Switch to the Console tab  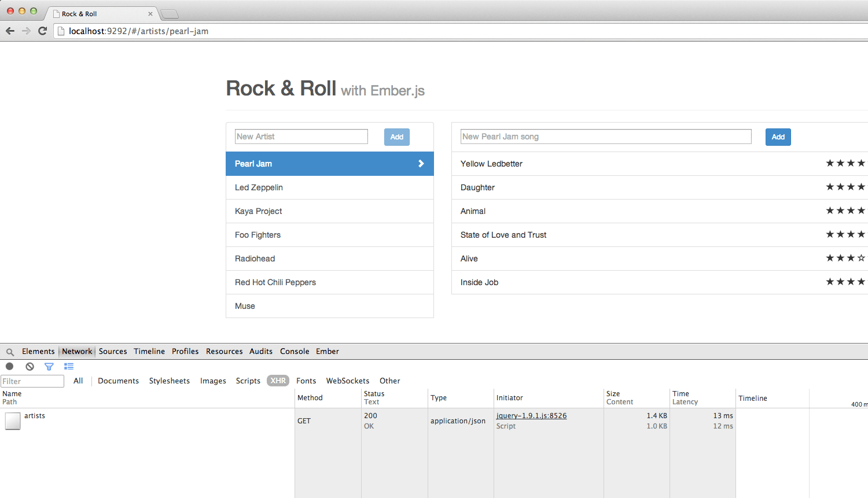click(295, 351)
